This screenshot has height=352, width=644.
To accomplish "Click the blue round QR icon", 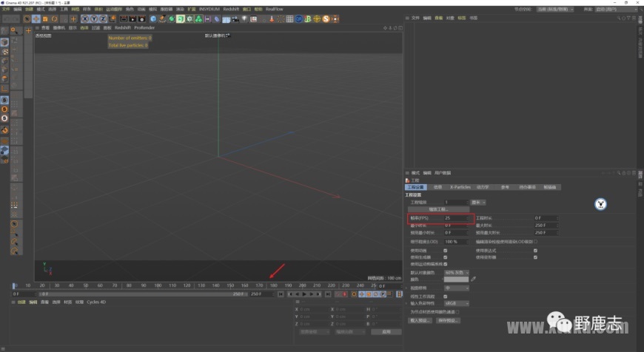I will pyautogui.click(x=298, y=19).
